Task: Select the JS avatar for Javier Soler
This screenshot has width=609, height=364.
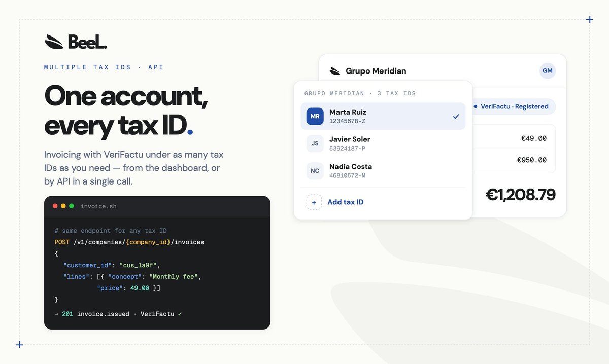Action: point(315,143)
